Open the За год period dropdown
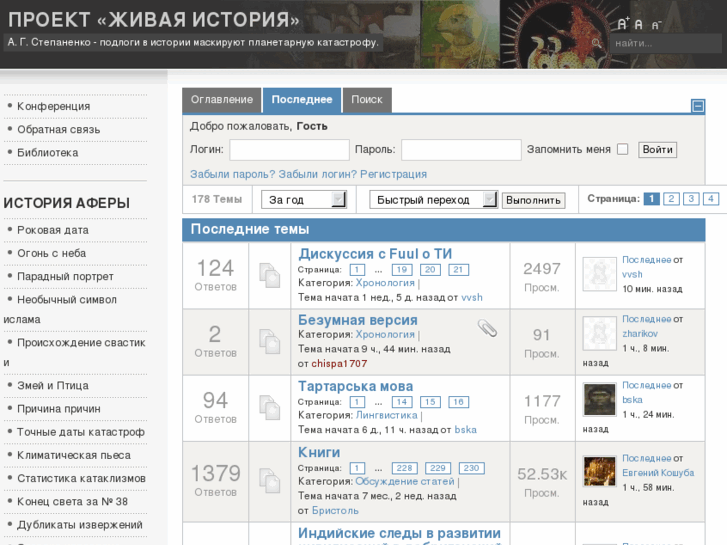This screenshot has width=727, height=545. 304,200
